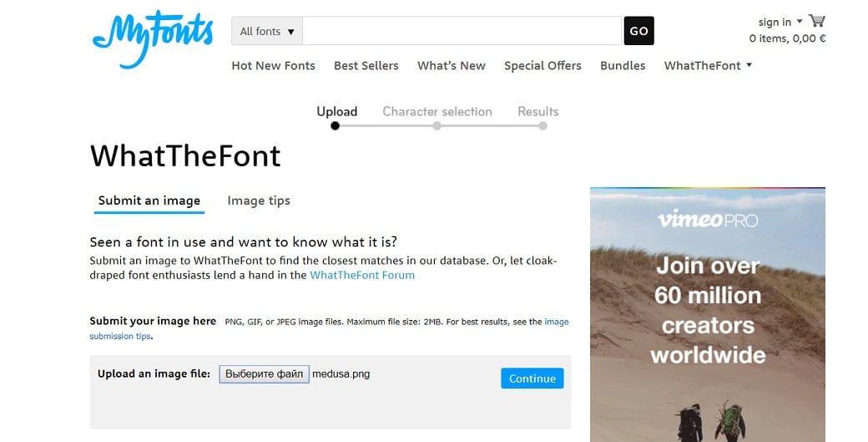Switch to the Image tips tab
The height and width of the screenshot is (442, 868).
pos(259,201)
